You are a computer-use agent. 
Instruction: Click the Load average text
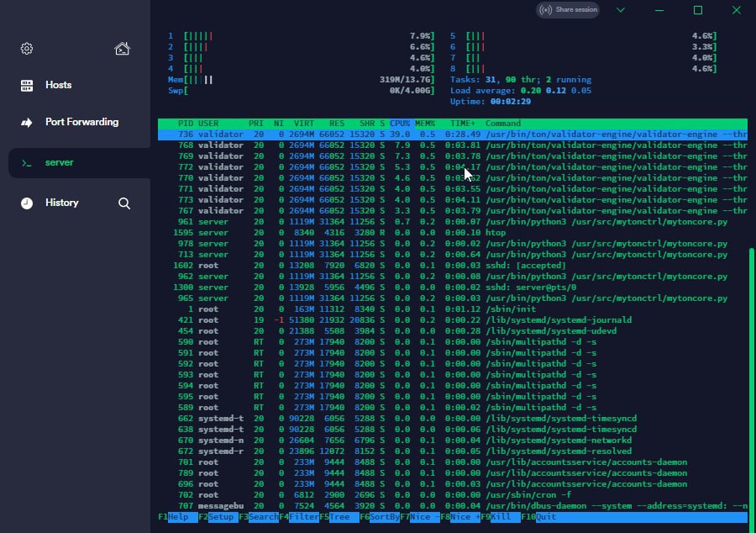coord(521,91)
